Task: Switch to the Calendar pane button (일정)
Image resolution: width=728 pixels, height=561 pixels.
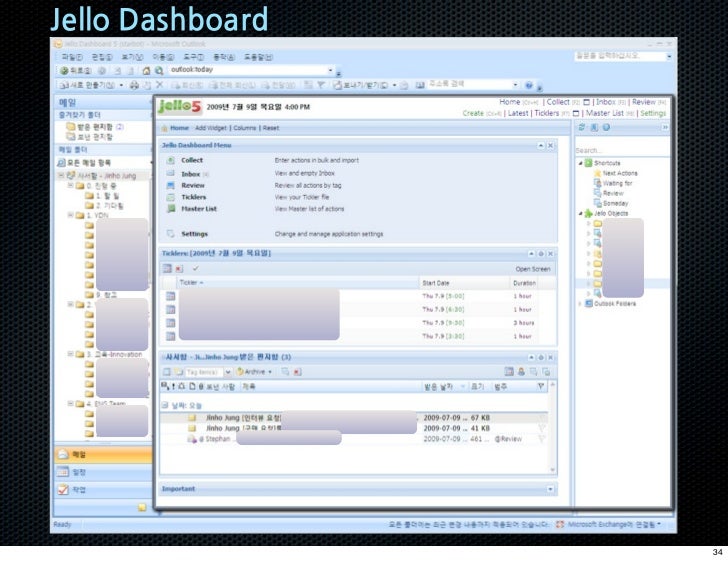Action: (103, 472)
